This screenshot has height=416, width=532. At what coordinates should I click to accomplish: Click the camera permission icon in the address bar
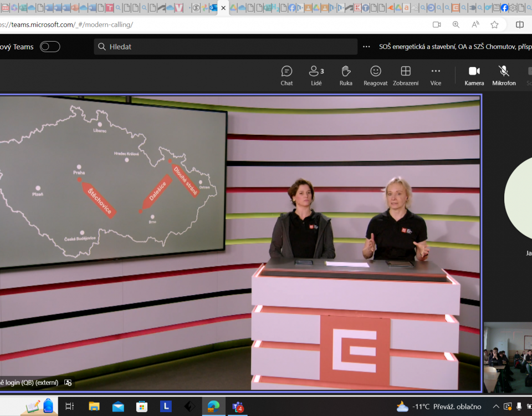(x=437, y=24)
